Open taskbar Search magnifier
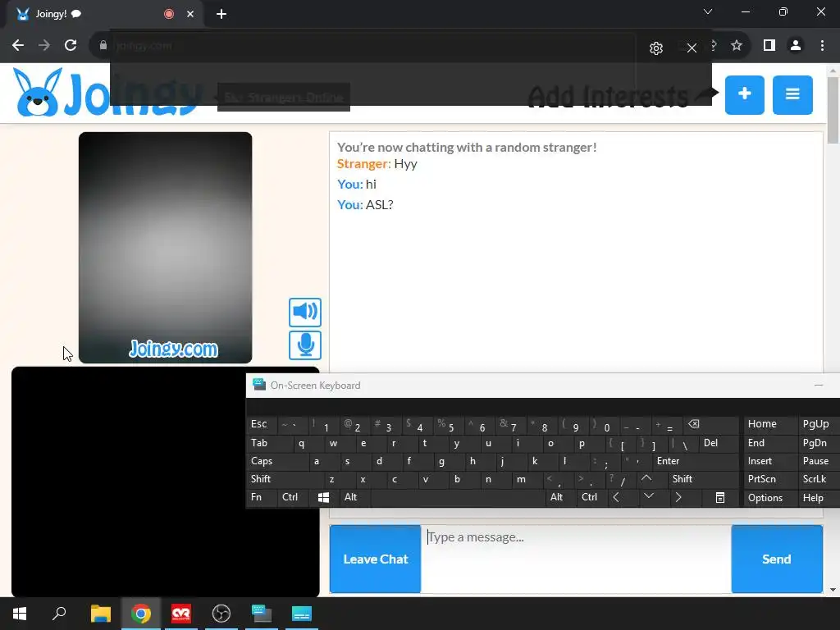 tap(59, 614)
